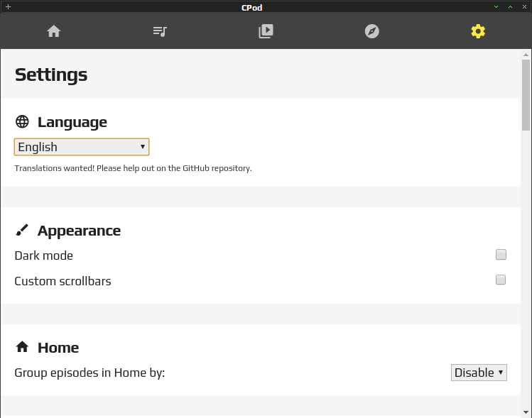The height and width of the screenshot is (418, 532).
Task: Open the English language dropdown
Action: click(82, 147)
